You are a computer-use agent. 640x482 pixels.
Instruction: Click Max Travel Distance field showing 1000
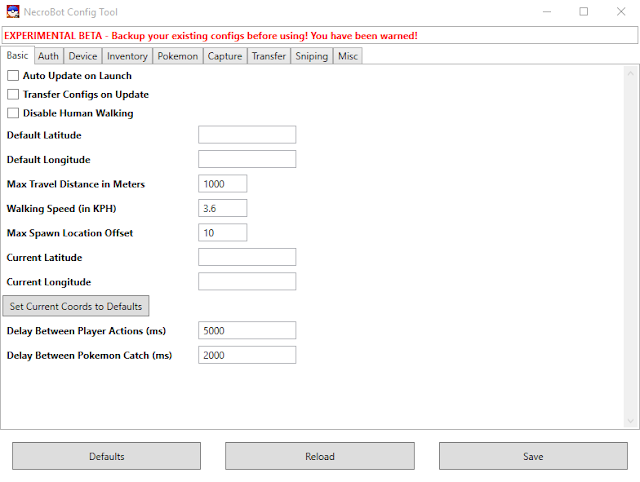pyautogui.click(x=222, y=184)
